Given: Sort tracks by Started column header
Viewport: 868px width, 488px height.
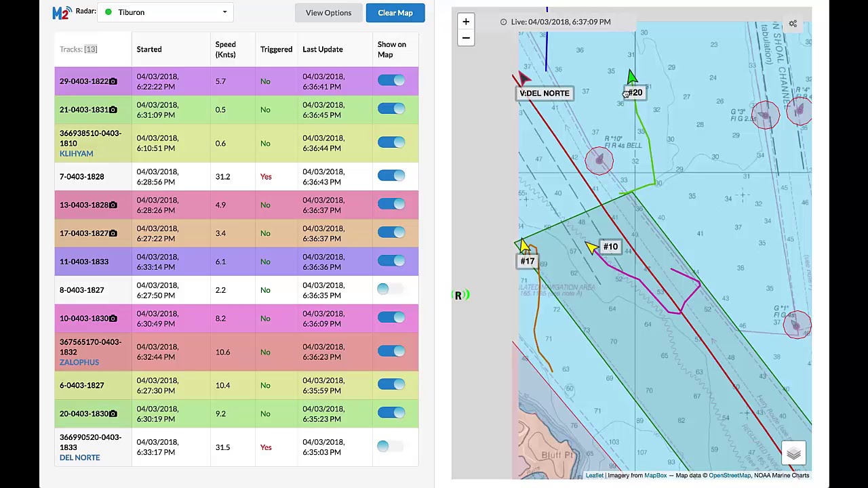Looking at the screenshot, I should pyautogui.click(x=149, y=49).
